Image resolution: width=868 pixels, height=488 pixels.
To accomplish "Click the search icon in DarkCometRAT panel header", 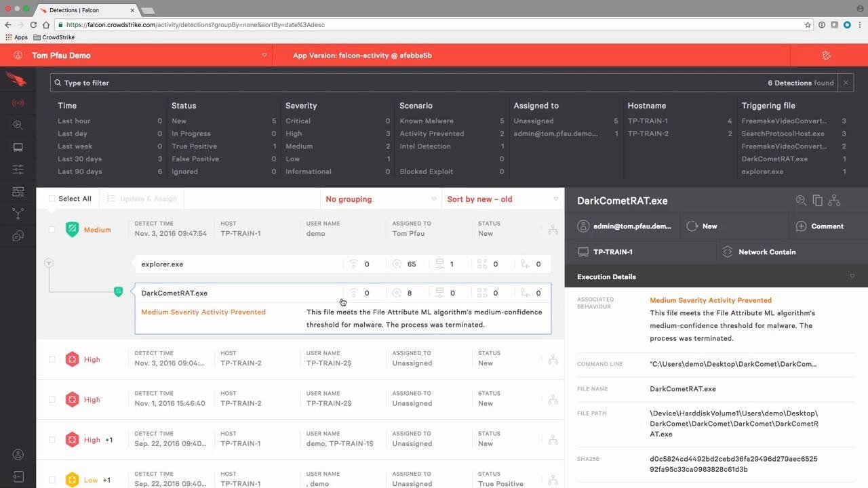I will 801,201.
